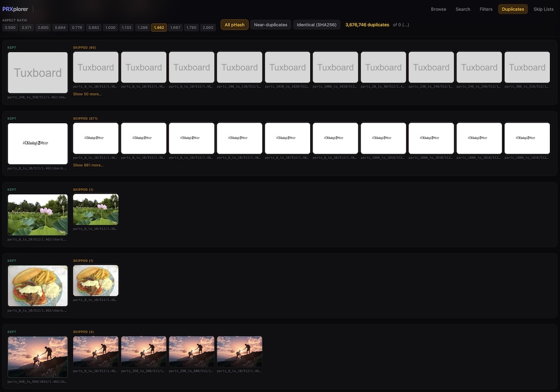Open the kept sandwich and fries image

(38, 286)
